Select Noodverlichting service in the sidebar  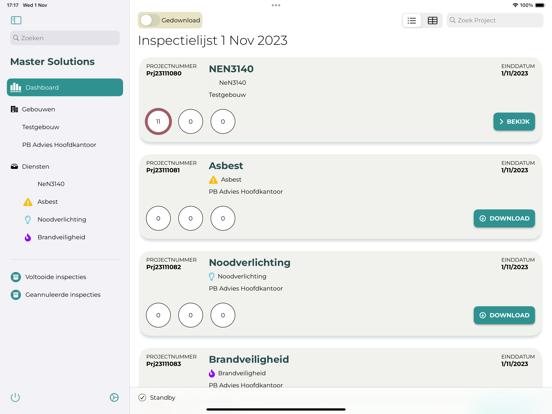point(62,219)
